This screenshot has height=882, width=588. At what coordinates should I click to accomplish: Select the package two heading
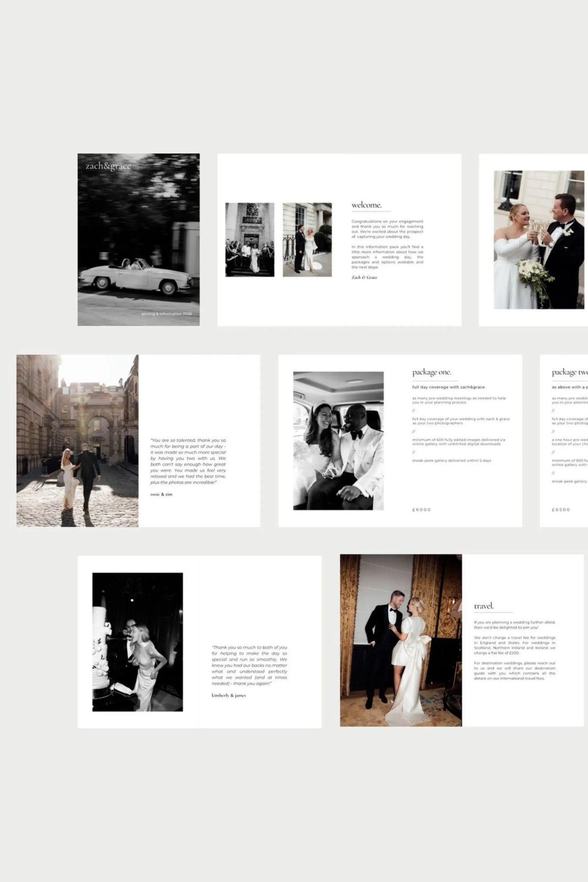(570, 372)
